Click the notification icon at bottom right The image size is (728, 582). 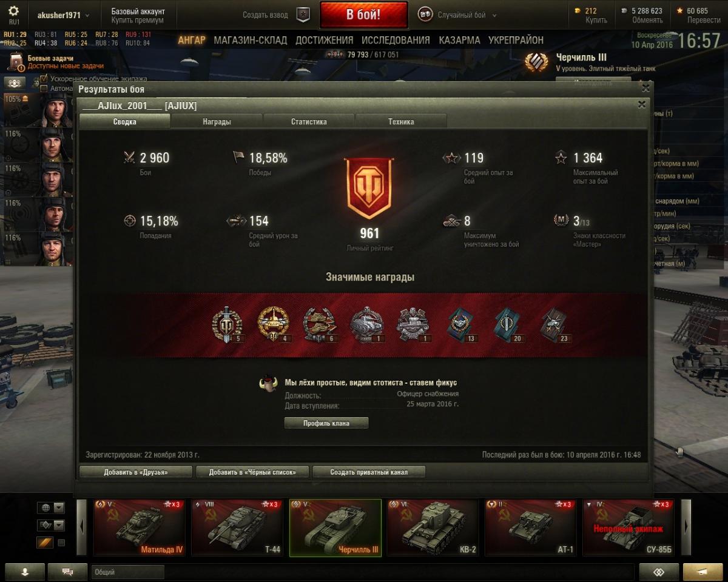[703, 572]
